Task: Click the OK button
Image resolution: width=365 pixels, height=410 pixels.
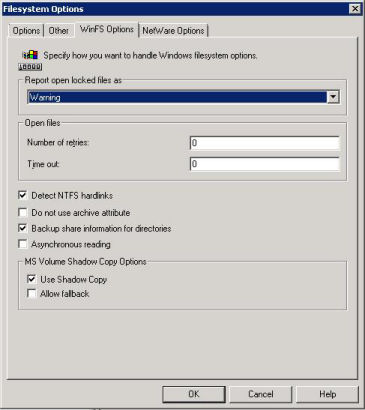Action: click(x=194, y=394)
